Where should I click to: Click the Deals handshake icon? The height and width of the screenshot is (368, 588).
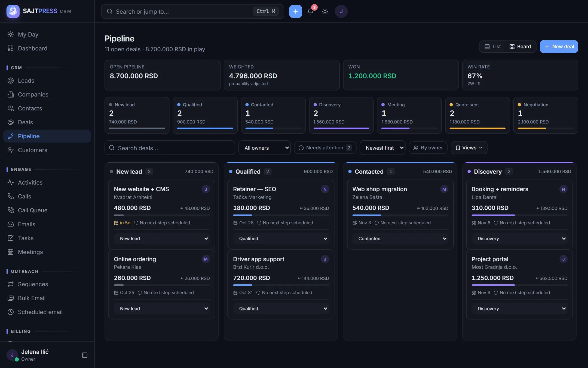tap(11, 122)
